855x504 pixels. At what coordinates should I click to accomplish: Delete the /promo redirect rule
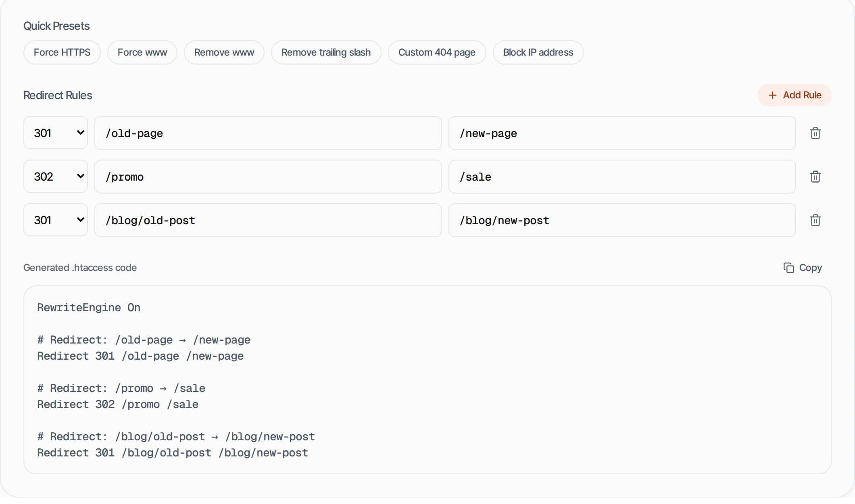click(815, 177)
